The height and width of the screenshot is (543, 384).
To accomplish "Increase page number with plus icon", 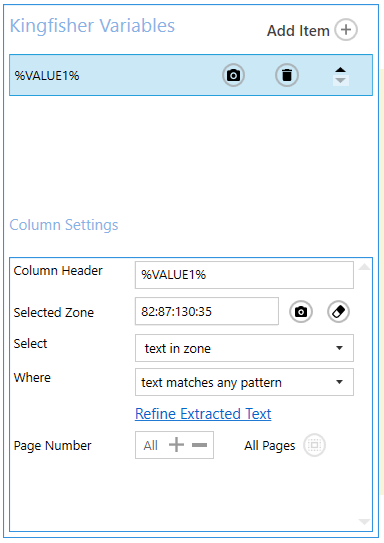I will pos(176,445).
